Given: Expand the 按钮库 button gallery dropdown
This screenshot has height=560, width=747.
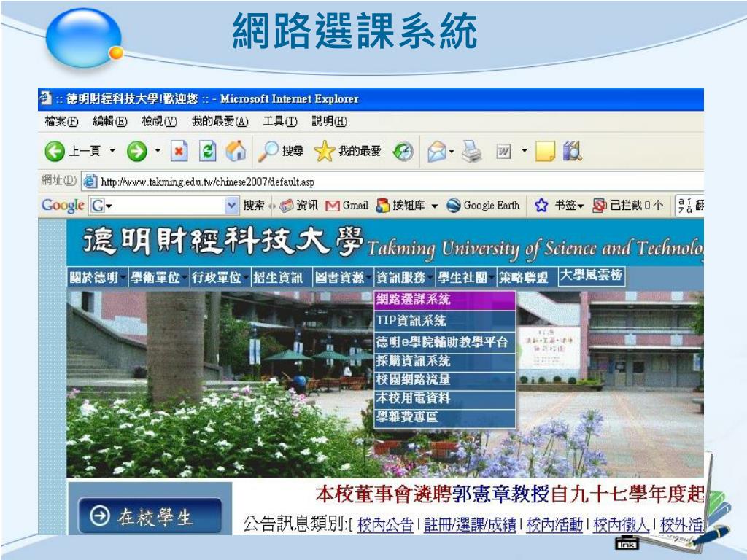Looking at the screenshot, I should 435,206.
